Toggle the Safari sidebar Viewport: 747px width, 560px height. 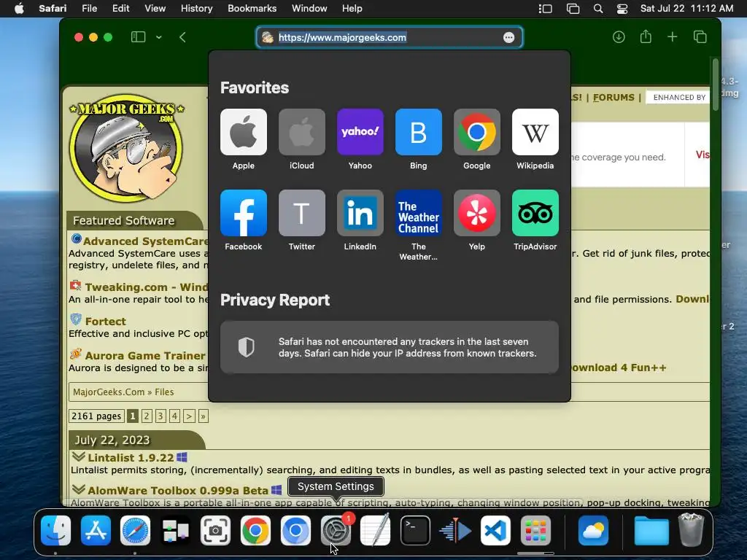point(138,37)
